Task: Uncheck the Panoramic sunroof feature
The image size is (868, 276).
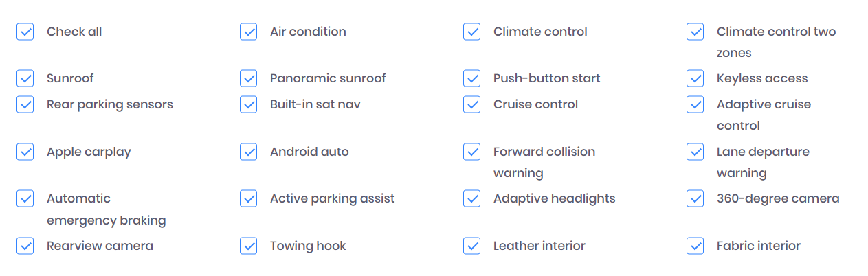Action: click(x=249, y=78)
